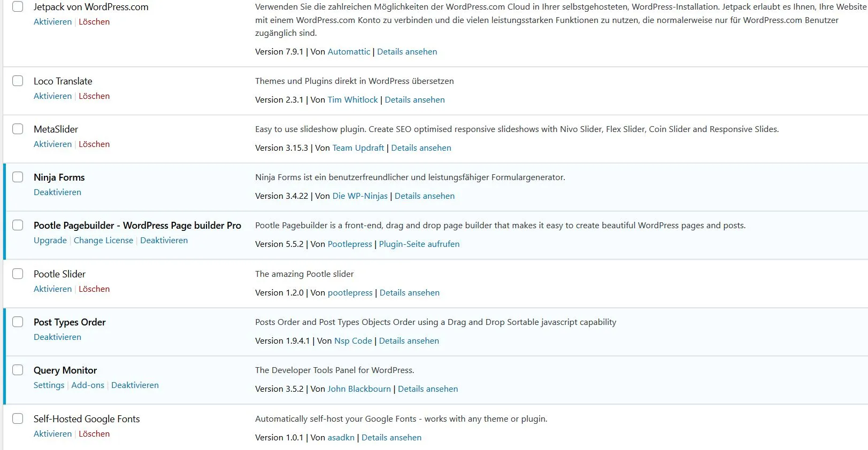Click 'The amazing Pootle slider' description
Viewport: 868px width, 450px height.
click(x=304, y=274)
